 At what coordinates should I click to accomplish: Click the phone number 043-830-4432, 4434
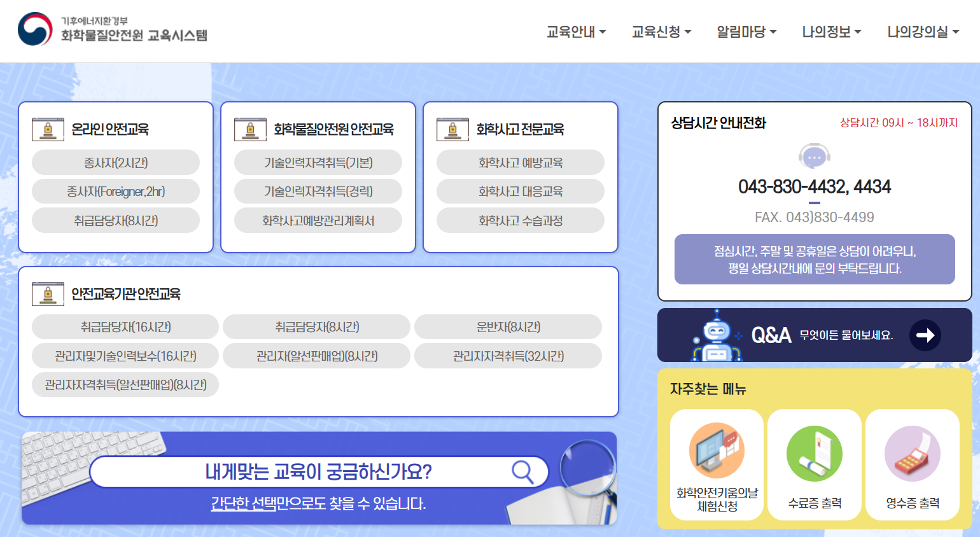[x=815, y=186]
